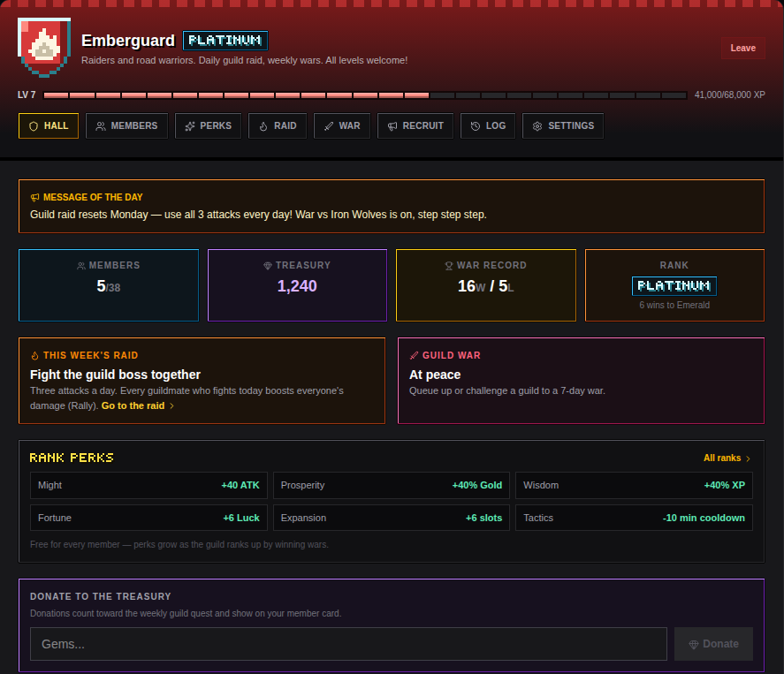
Task: Click the gem icon on the Donate button
Action: [694, 645]
